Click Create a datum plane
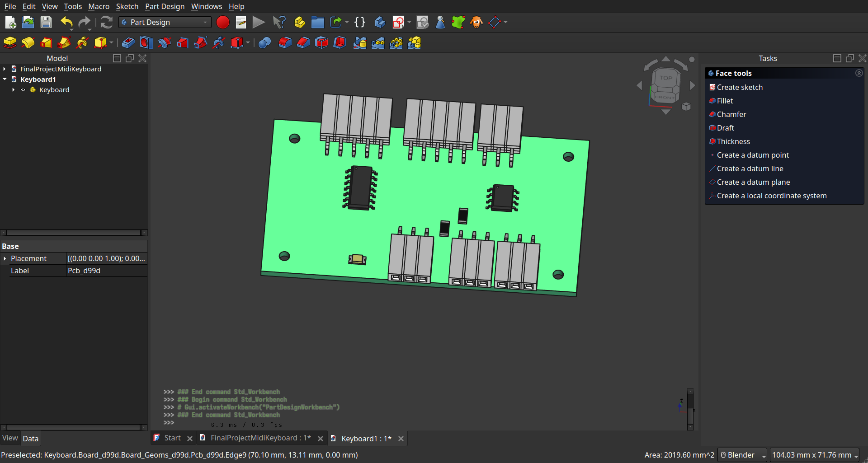This screenshot has width=868, height=463. point(753,182)
